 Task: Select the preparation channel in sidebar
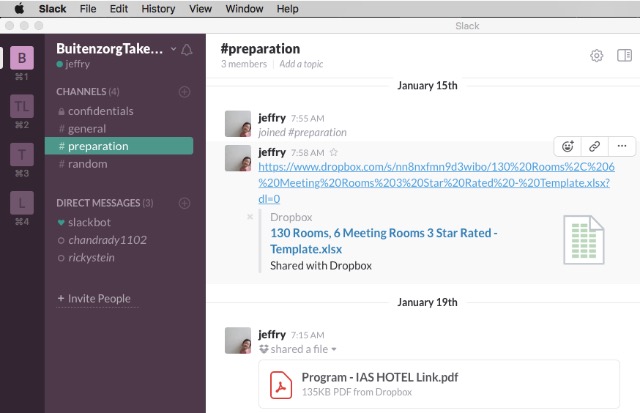[x=119, y=146]
